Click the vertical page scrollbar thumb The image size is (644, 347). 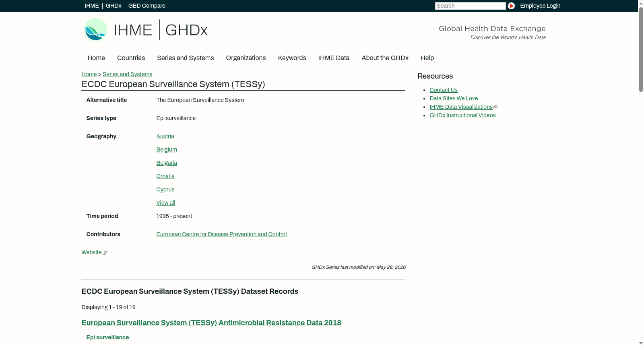point(641,50)
